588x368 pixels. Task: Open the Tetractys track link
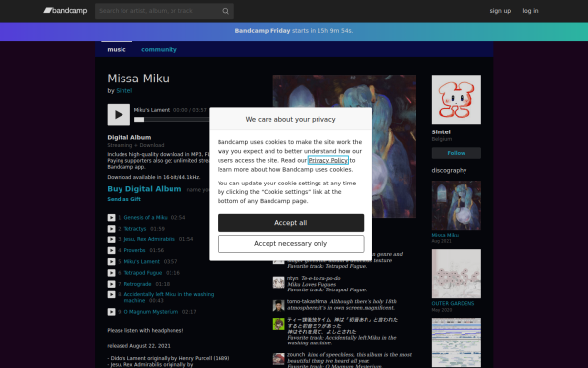(135, 229)
